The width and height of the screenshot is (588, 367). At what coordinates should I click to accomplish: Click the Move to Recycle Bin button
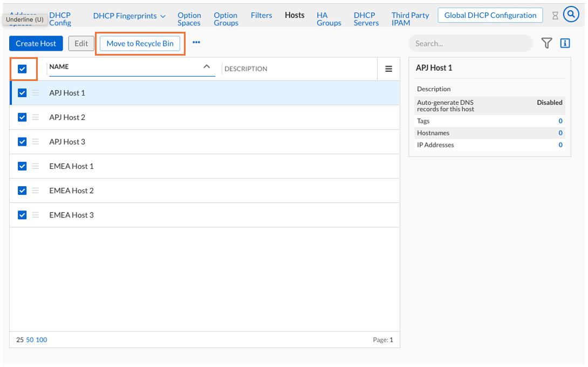[x=140, y=43]
